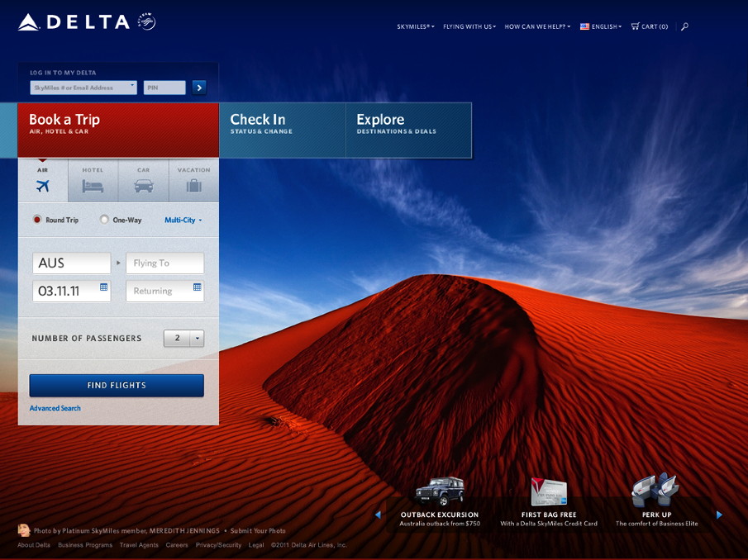748x560 pixels.
Task: Switch to Book a Trip tab
Action: click(118, 130)
